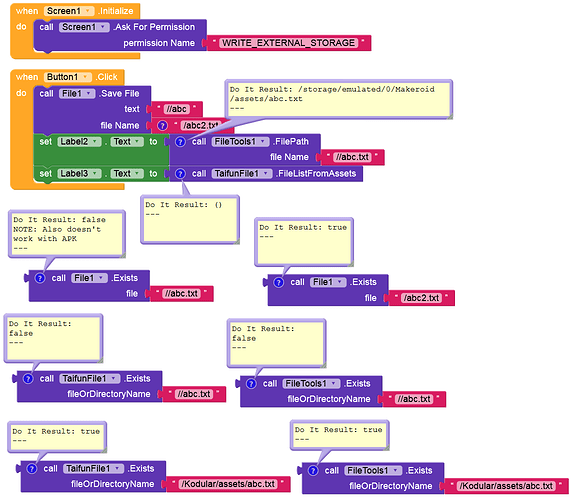Expand Label2 component dropdown

(79, 142)
